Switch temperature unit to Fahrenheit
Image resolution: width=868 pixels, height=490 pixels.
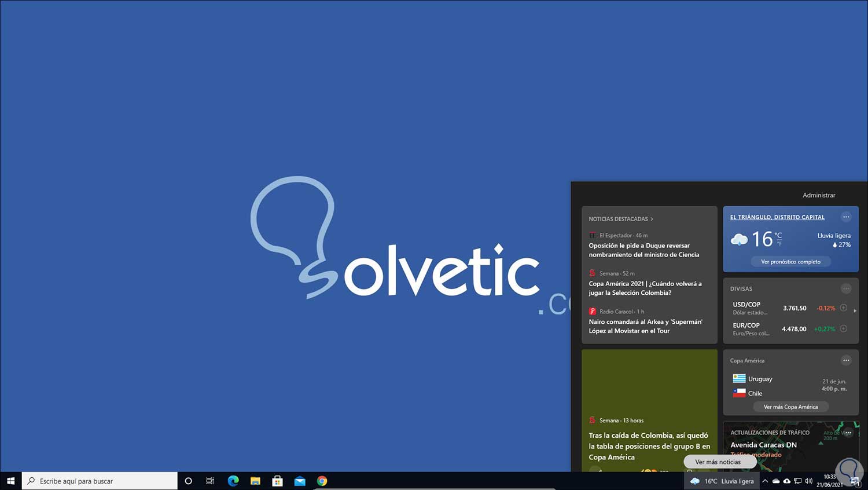coord(779,244)
